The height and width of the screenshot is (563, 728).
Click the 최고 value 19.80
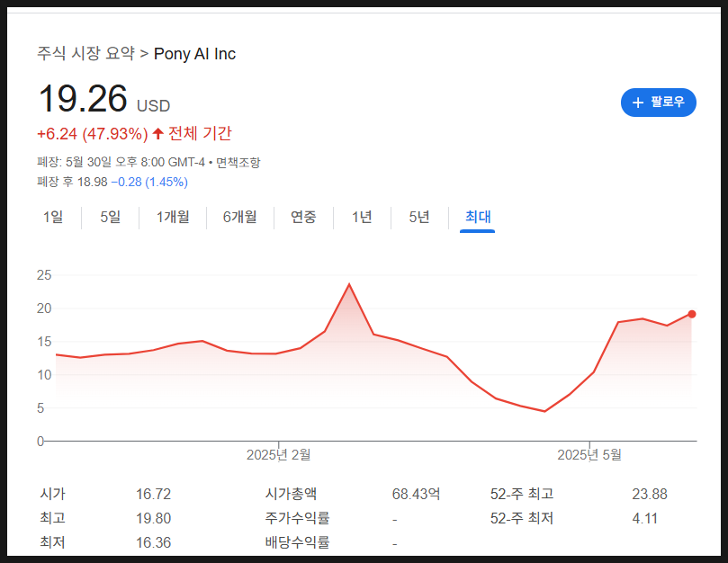(153, 518)
